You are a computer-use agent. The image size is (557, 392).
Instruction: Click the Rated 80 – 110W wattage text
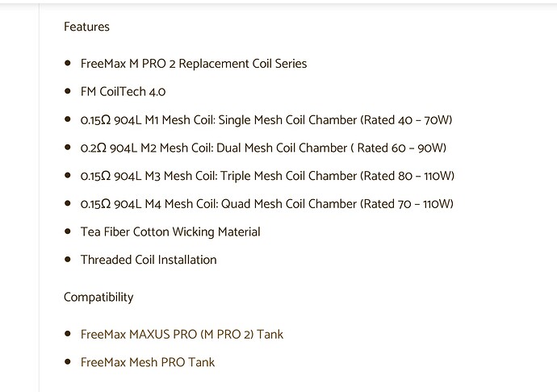coord(407,176)
